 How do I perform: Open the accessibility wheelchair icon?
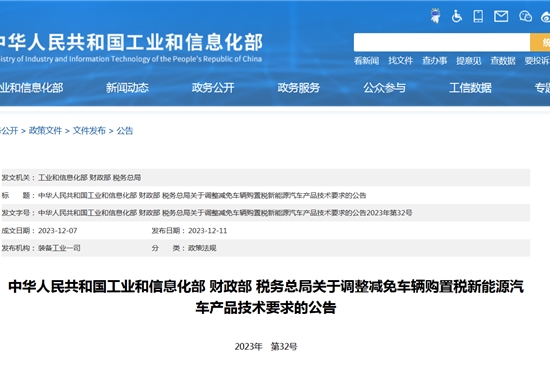pyautogui.click(x=456, y=16)
